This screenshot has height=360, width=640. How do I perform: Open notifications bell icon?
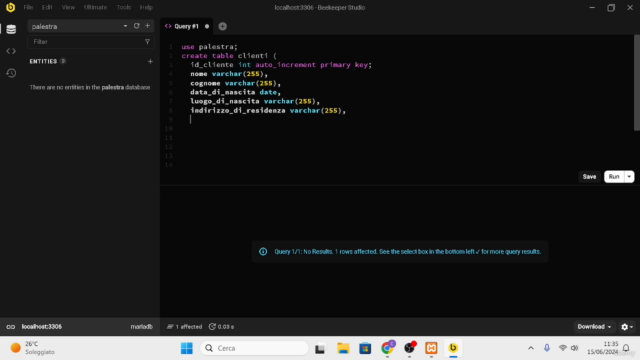(626, 348)
